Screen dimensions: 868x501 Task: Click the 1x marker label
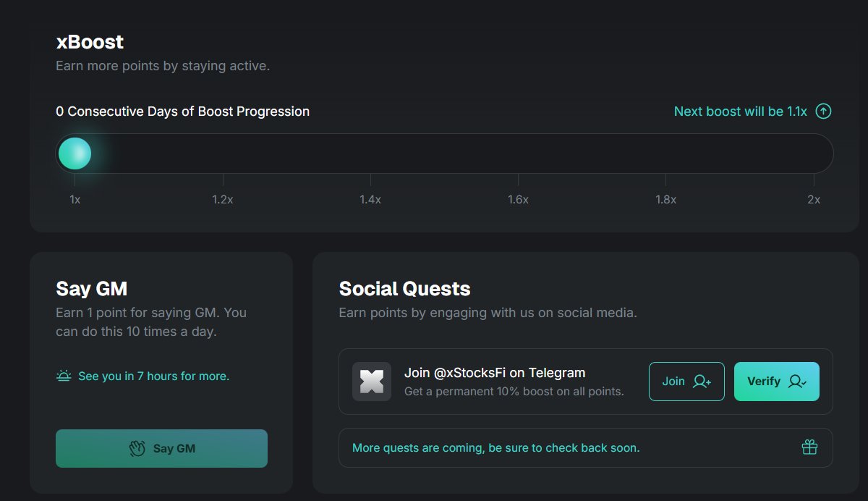75,200
